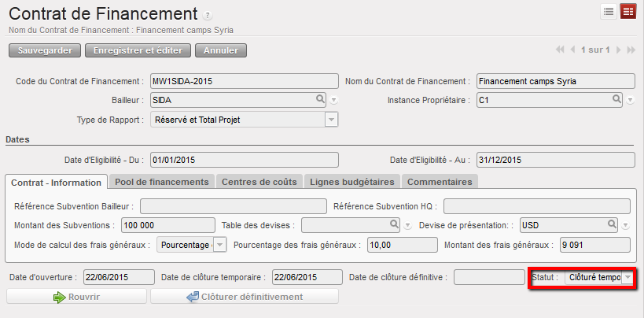Viewport: 644px width, 318px height.
Task: Expand Type de Rapport dropdown
Action: click(x=331, y=120)
